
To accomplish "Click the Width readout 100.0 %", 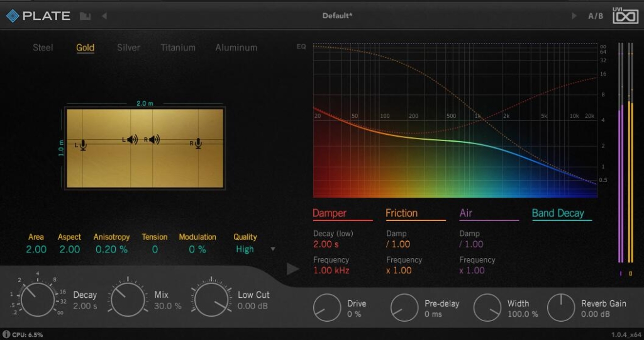I will click(x=523, y=314).
